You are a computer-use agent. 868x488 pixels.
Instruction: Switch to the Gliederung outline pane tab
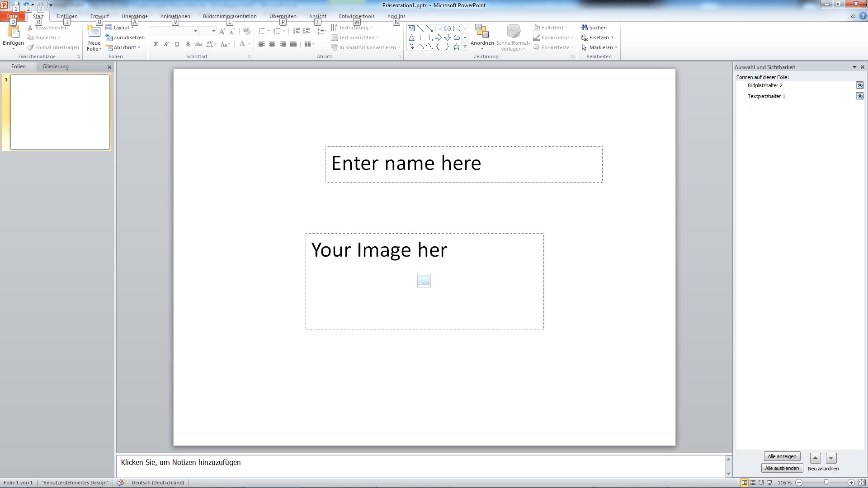tap(56, 66)
